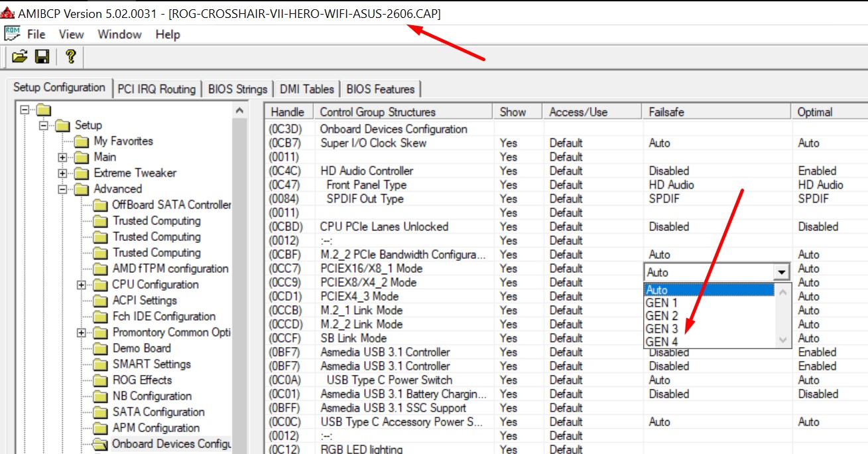Expand the CPU Configuration tree node
The height and width of the screenshot is (454, 868).
point(82,285)
